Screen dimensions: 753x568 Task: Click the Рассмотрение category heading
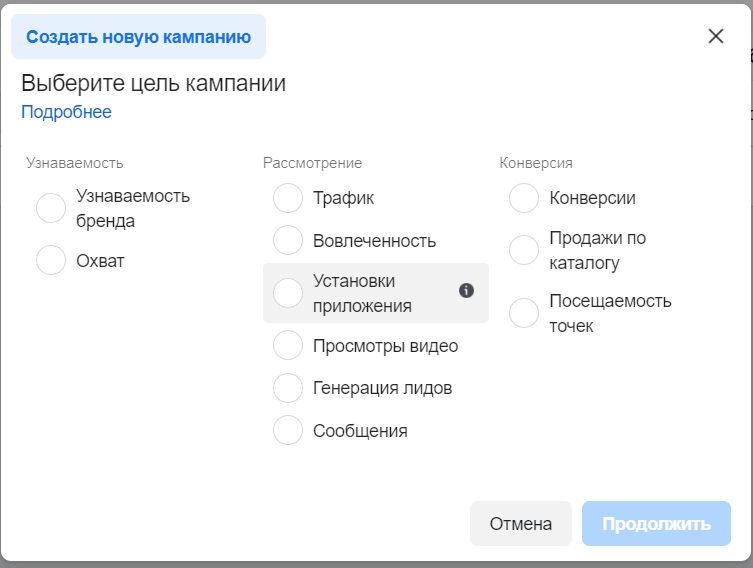[x=312, y=163]
